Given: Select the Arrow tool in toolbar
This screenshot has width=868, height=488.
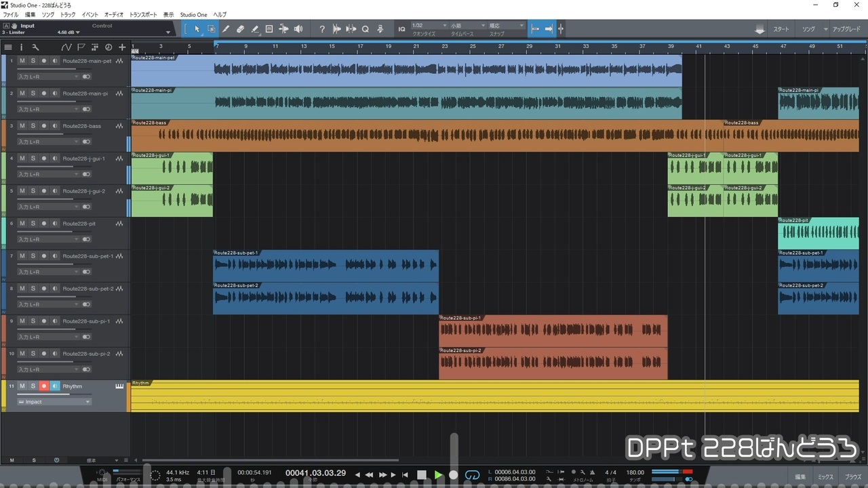Looking at the screenshot, I should click(197, 29).
